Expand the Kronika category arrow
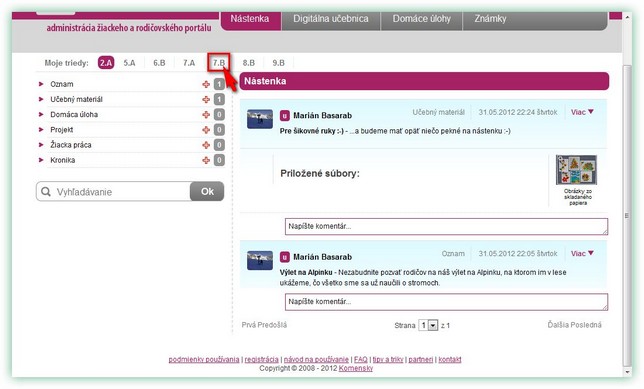Viewport: 644px width, 389px height. click(41, 160)
